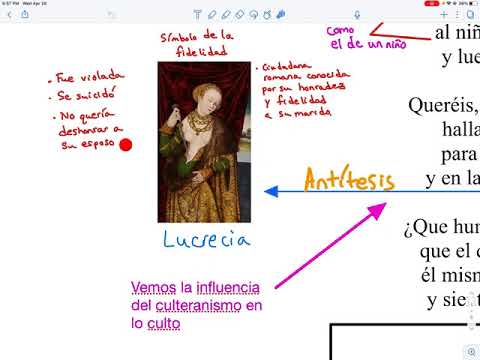Image resolution: width=480 pixels, height=360 pixels.
Task: Select the hand/pointer tool
Action: coord(281,14)
